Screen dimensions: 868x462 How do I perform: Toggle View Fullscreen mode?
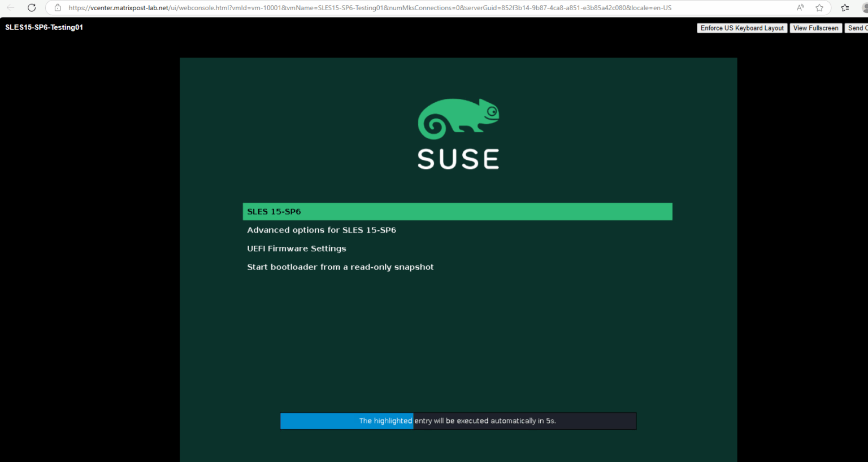815,28
